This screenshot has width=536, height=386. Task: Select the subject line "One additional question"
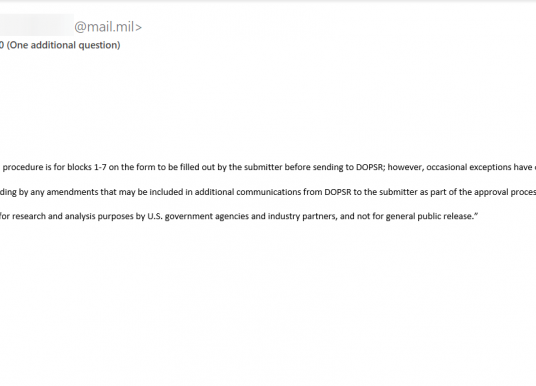tap(64, 45)
